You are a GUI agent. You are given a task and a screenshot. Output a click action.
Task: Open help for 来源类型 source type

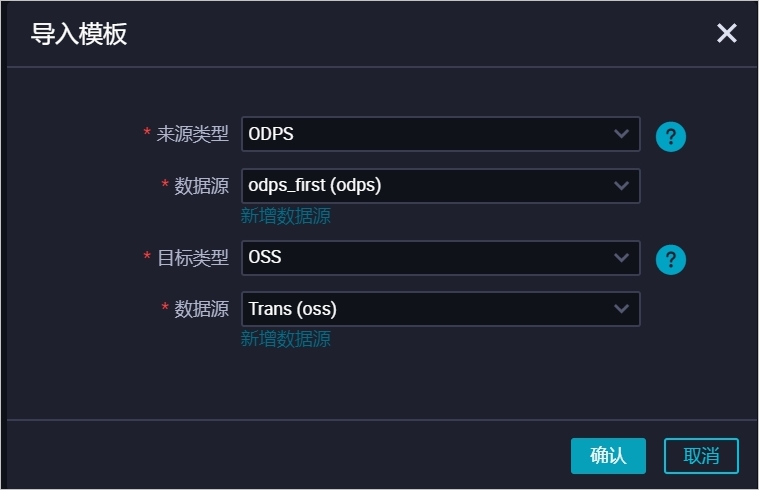[670, 137]
